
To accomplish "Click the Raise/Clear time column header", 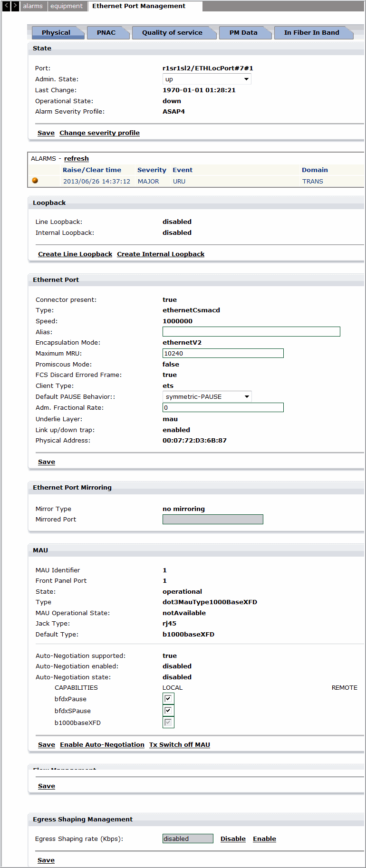I will tap(92, 170).
